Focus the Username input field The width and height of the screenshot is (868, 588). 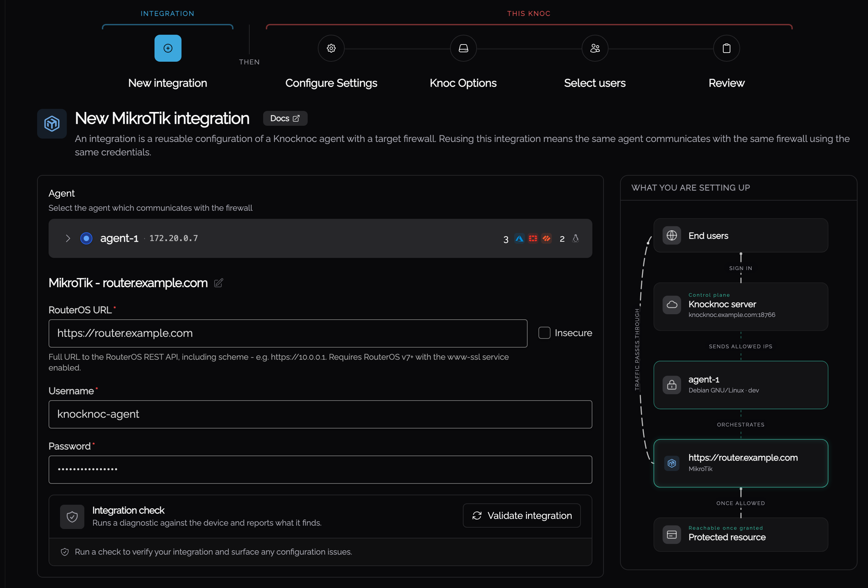320,414
